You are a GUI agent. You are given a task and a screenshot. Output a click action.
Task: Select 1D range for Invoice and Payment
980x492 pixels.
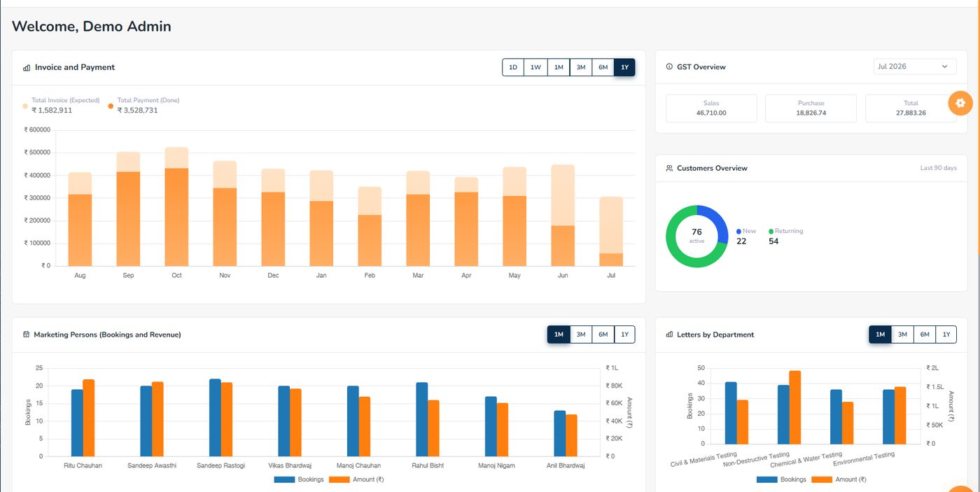pyautogui.click(x=513, y=67)
